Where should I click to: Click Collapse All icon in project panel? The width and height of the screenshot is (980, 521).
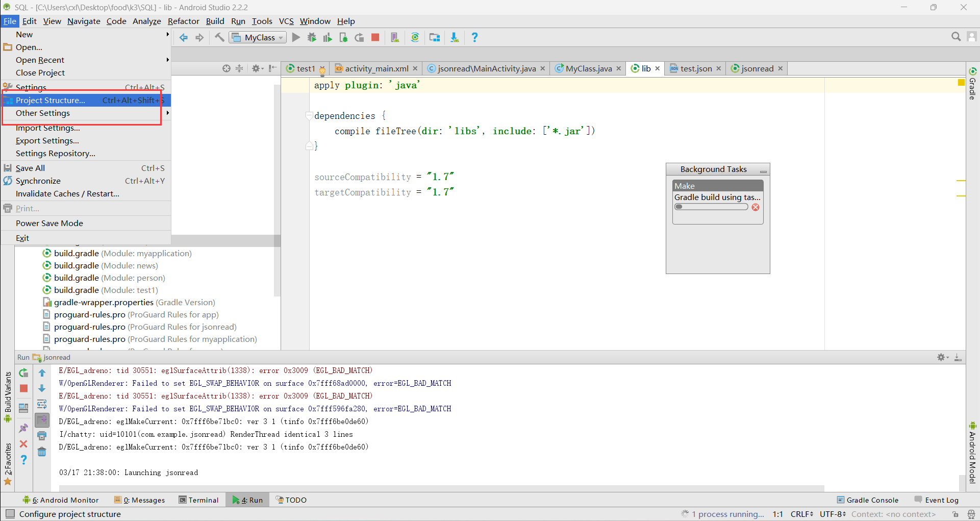pos(239,68)
